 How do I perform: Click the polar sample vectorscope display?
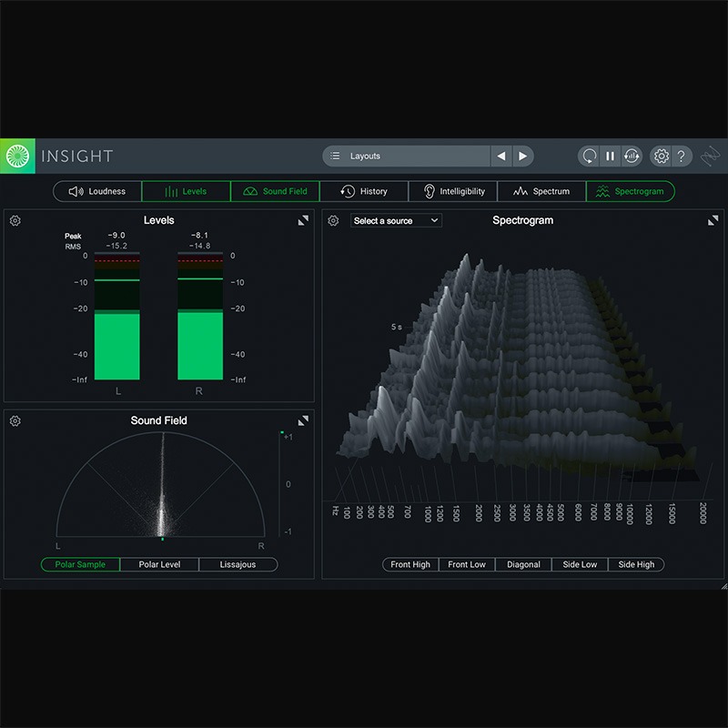161,485
